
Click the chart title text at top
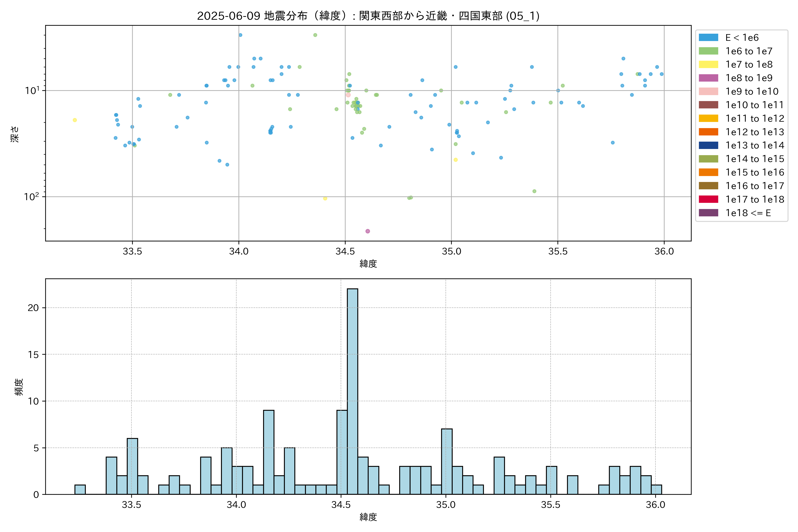click(368, 16)
